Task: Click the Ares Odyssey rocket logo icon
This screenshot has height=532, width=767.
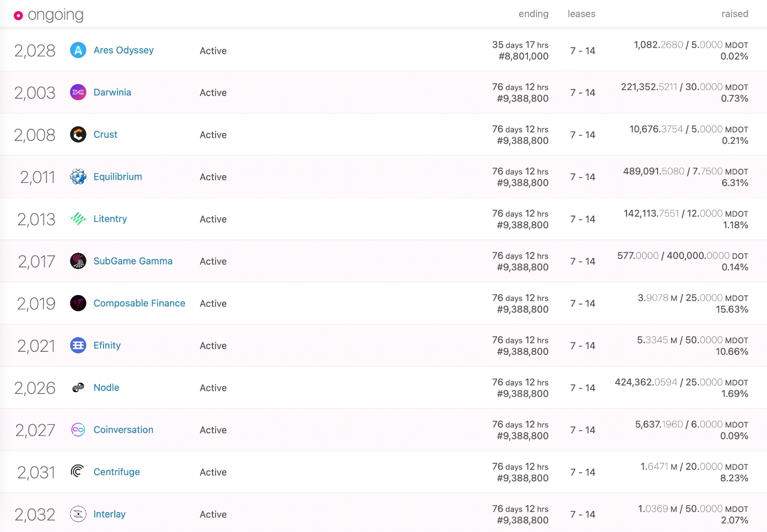Action: (78, 50)
